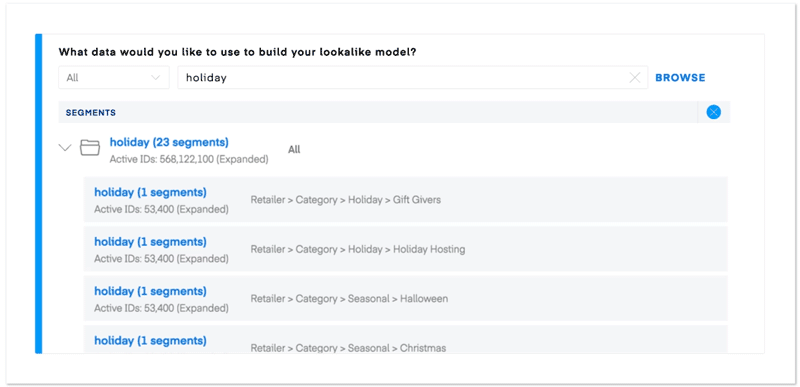Image resolution: width=800 pixels, height=387 pixels.
Task: Click the Retailer > Category > Seasonal > Halloween path
Action: tap(349, 299)
